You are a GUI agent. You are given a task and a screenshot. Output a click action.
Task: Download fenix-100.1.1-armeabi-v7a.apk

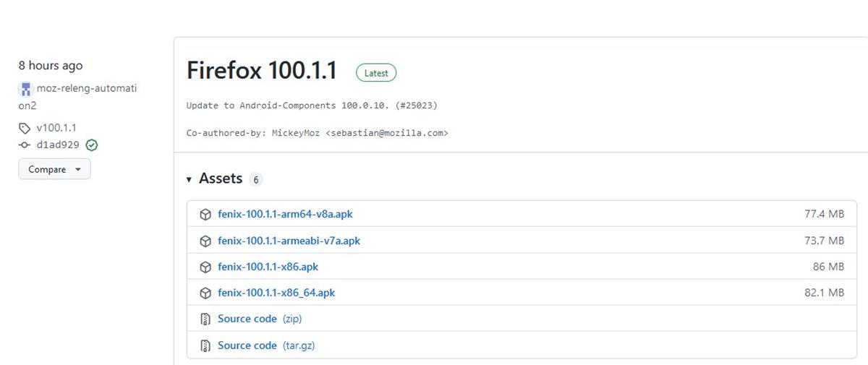[289, 241]
